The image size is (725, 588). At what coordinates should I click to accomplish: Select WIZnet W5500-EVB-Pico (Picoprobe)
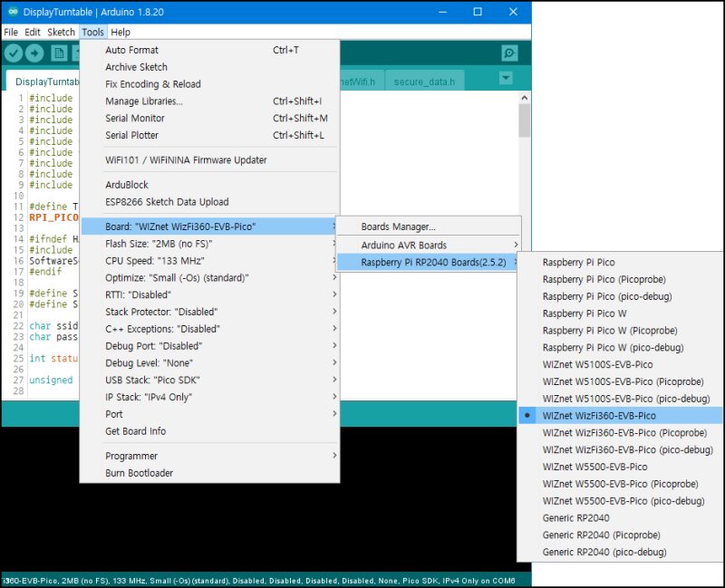tap(620, 484)
